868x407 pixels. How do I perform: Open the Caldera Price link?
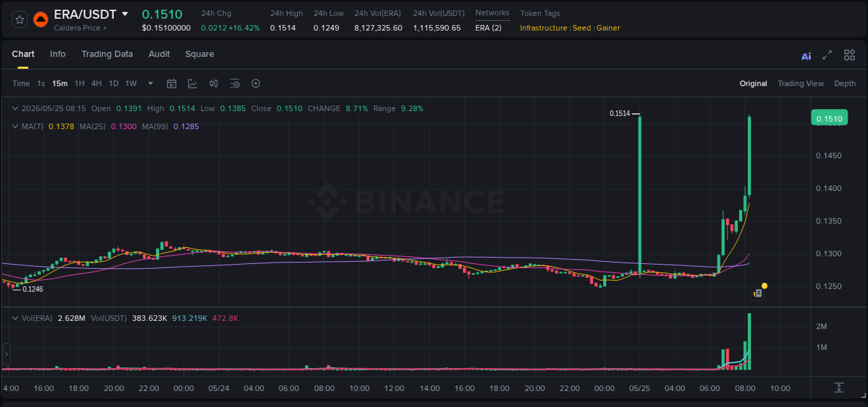pos(81,28)
